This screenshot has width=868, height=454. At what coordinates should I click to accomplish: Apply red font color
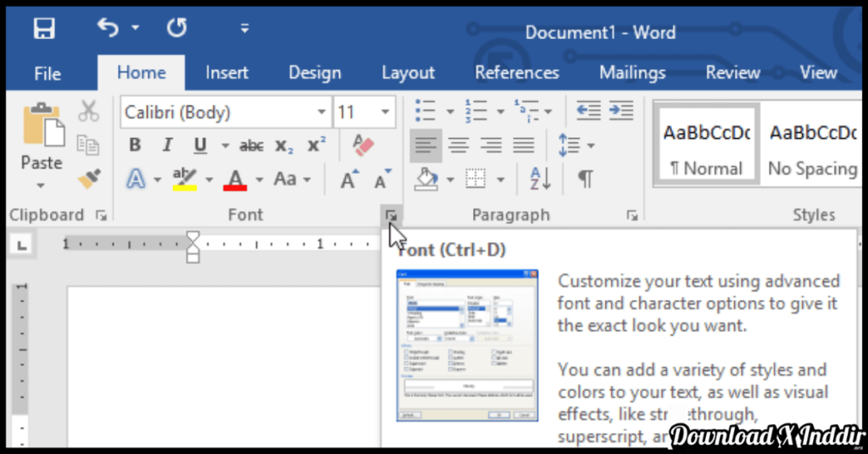(235, 180)
